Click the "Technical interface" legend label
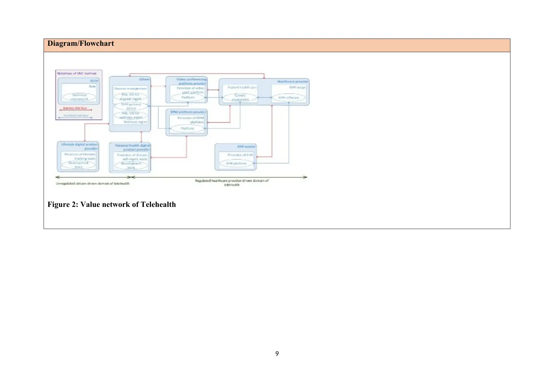The height and width of the screenshot is (392, 554). (76, 116)
